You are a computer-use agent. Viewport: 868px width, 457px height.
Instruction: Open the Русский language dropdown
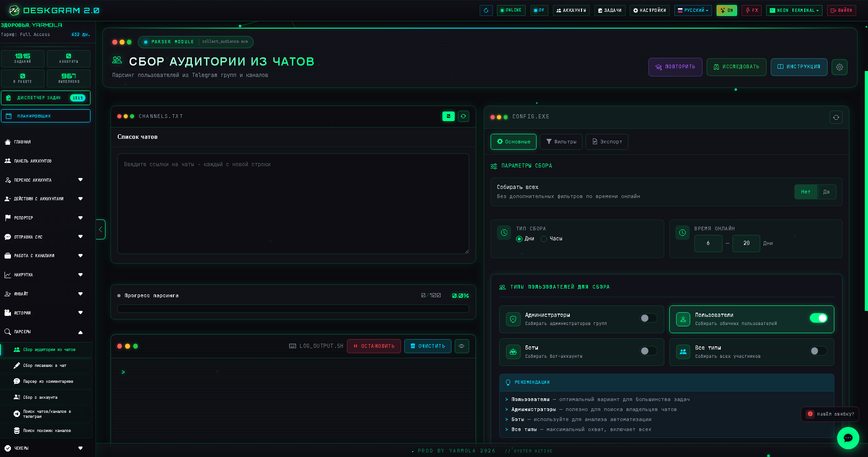(x=693, y=10)
